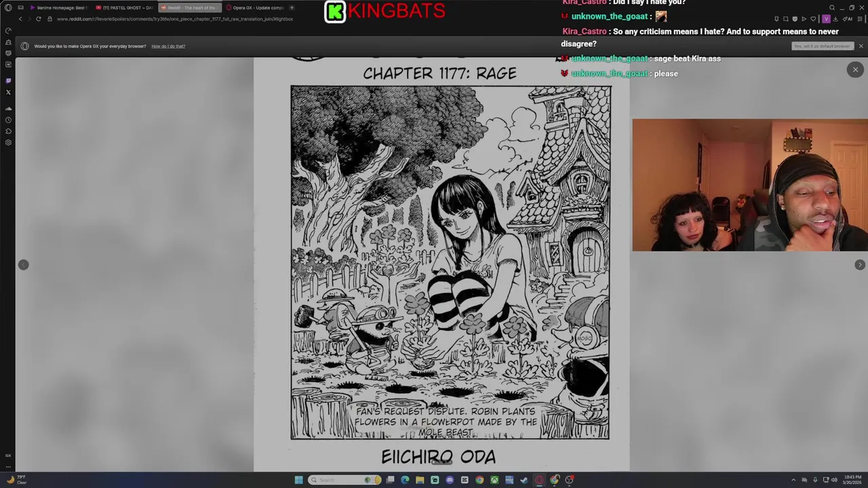Add page to bookmarks with heart
This screenshot has height=488, width=868.
(x=813, y=19)
